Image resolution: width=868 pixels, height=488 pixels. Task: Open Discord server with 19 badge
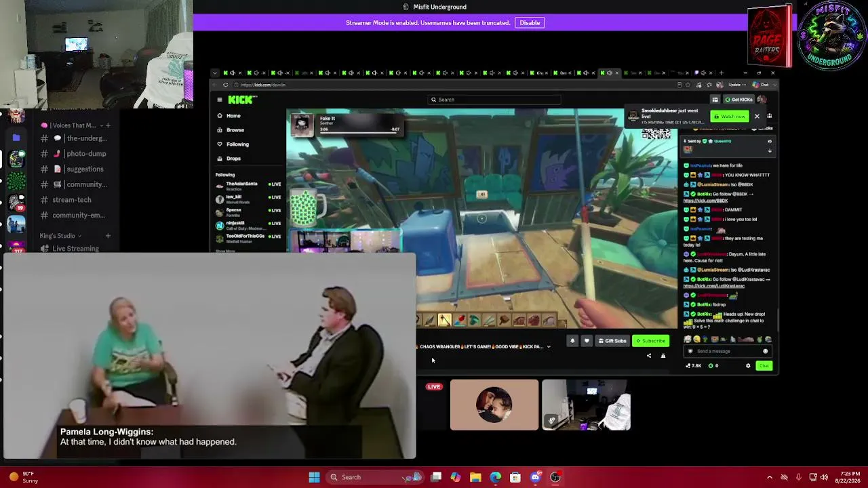click(16, 203)
